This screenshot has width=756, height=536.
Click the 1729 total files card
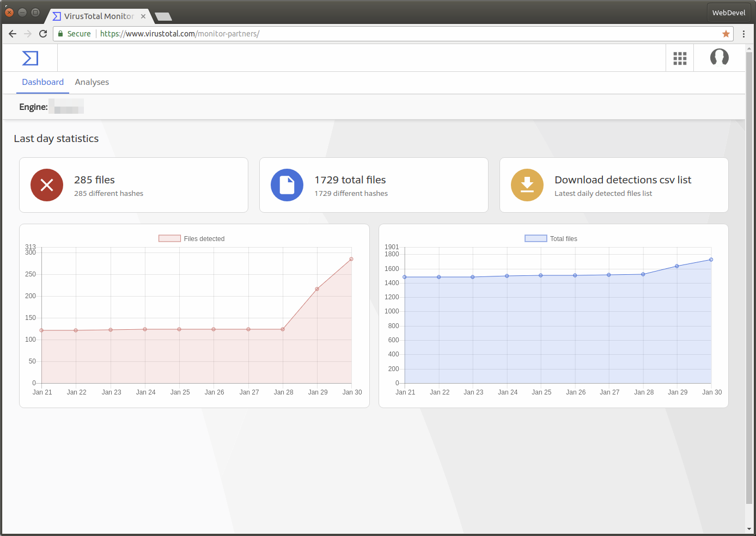(x=374, y=185)
